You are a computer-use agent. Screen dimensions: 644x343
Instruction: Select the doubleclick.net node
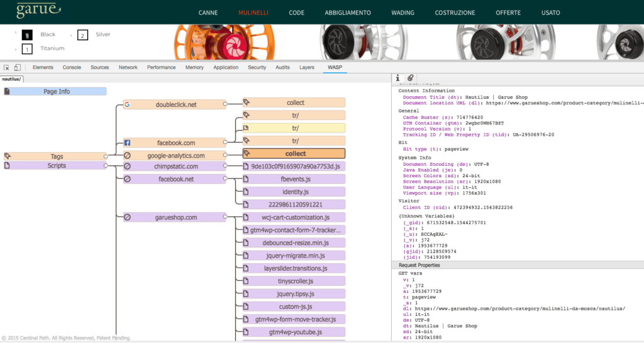pos(175,105)
